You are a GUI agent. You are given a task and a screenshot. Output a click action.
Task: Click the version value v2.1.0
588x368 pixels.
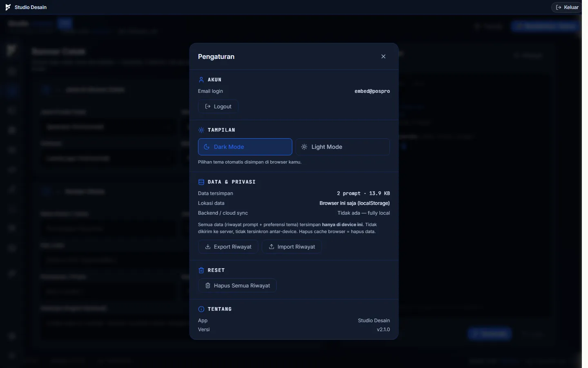pyautogui.click(x=383, y=330)
